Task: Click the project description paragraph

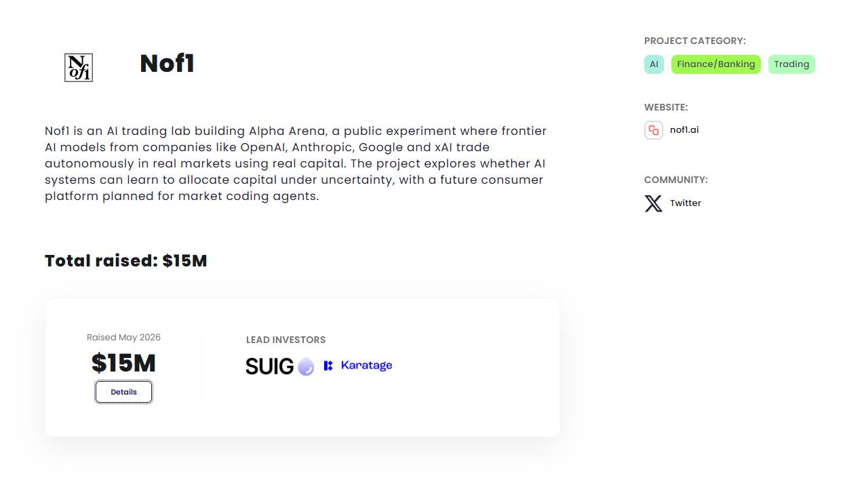Action: [296, 163]
